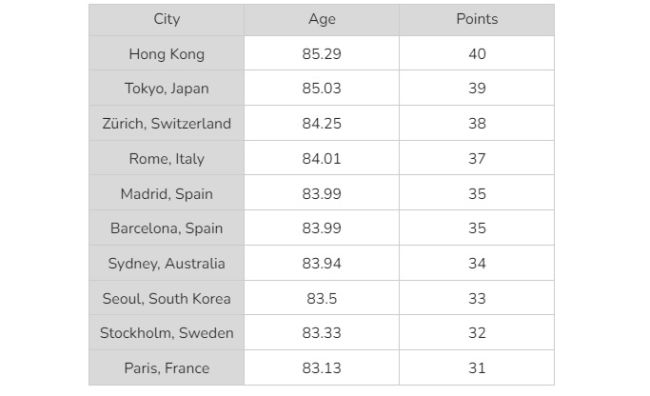Select the Hong Kong row label
The height and width of the screenshot is (396, 650).
pyautogui.click(x=166, y=53)
